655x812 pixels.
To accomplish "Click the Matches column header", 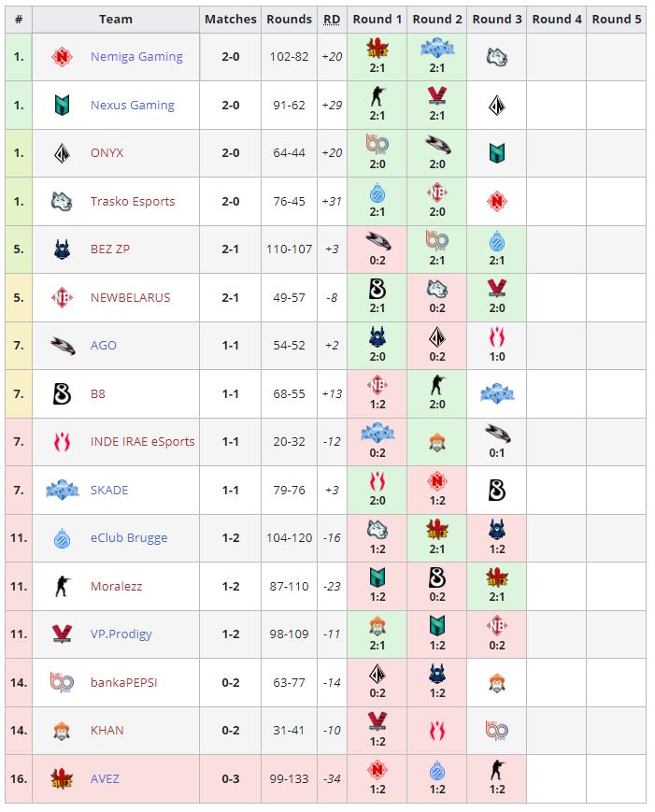I will pyautogui.click(x=230, y=19).
